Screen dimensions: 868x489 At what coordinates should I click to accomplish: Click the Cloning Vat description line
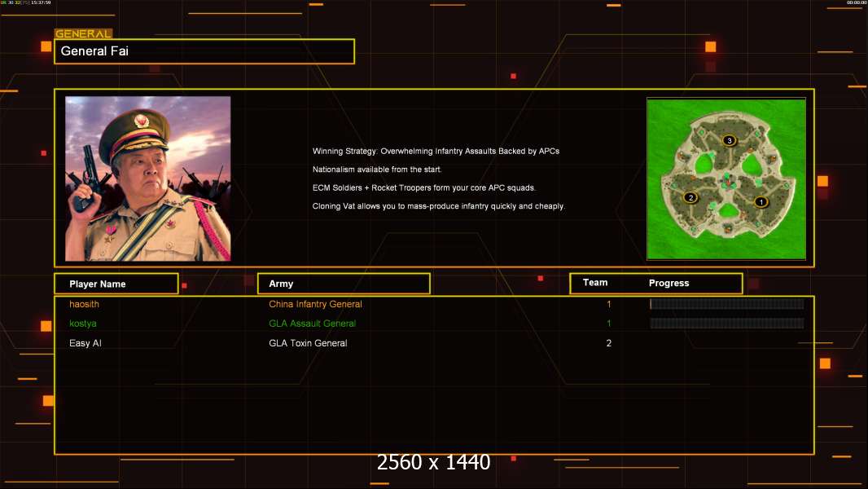438,206
